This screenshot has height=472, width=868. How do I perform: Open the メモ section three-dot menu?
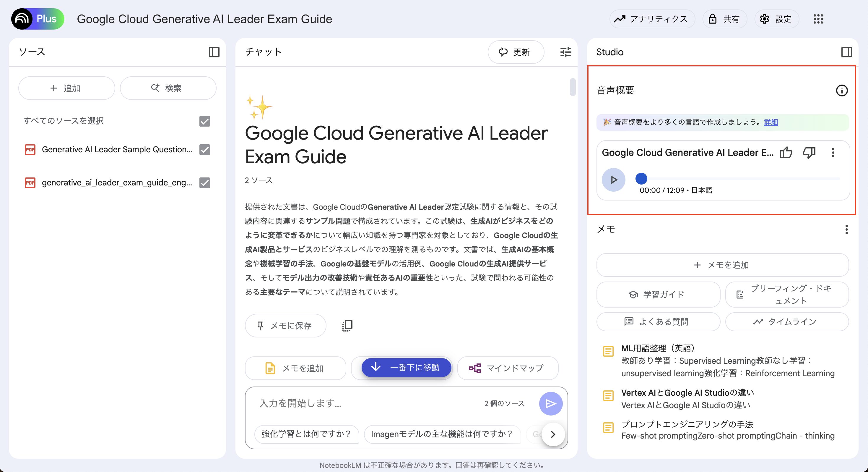pyautogui.click(x=846, y=229)
